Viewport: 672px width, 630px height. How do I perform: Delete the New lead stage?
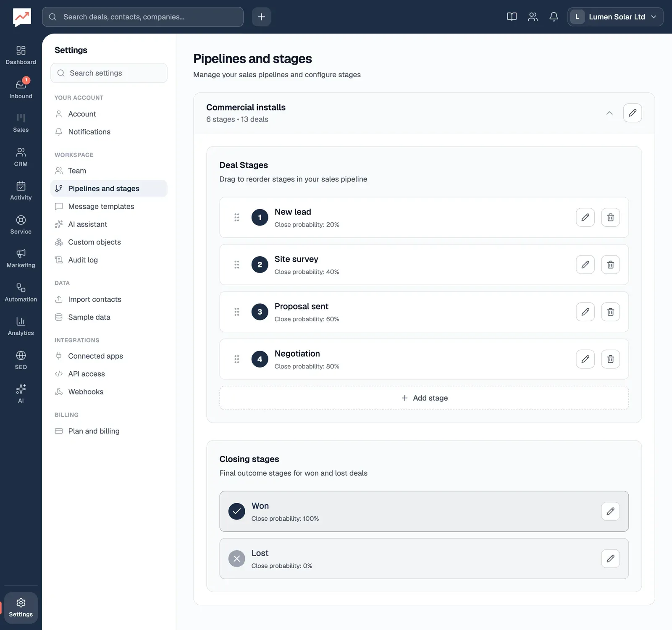(x=610, y=218)
